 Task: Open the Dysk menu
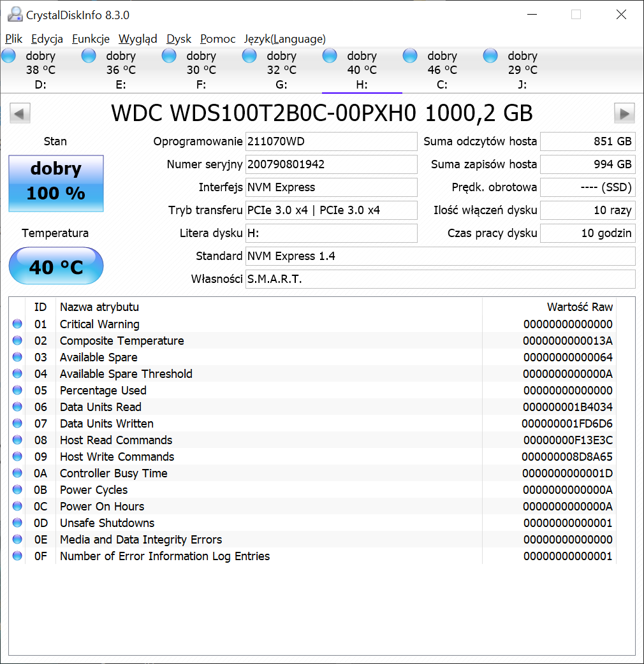[x=179, y=39]
